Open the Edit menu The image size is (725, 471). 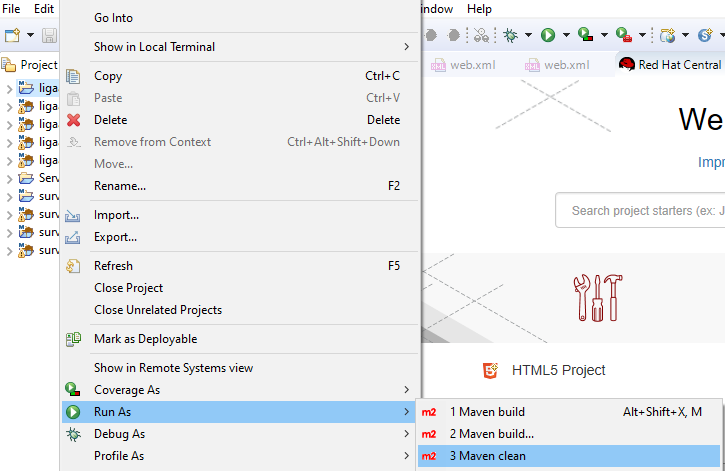tap(44, 9)
